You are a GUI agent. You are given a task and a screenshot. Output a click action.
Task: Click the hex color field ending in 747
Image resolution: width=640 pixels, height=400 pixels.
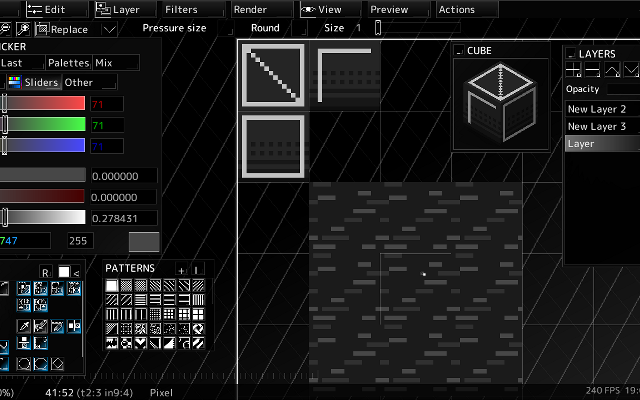click(25, 241)
